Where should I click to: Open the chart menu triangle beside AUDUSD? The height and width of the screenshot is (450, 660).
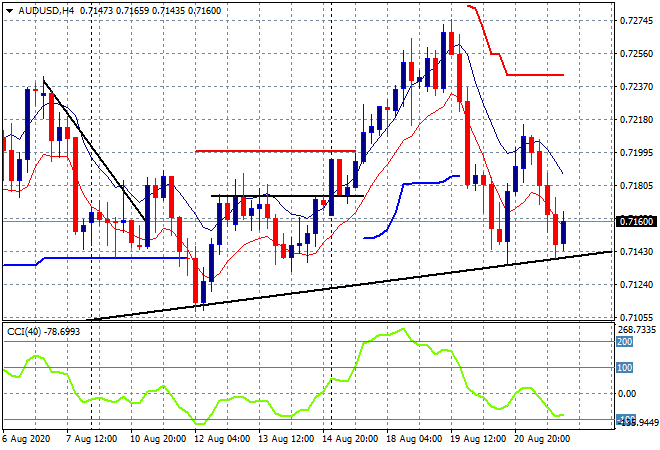[x=10, y=11]
